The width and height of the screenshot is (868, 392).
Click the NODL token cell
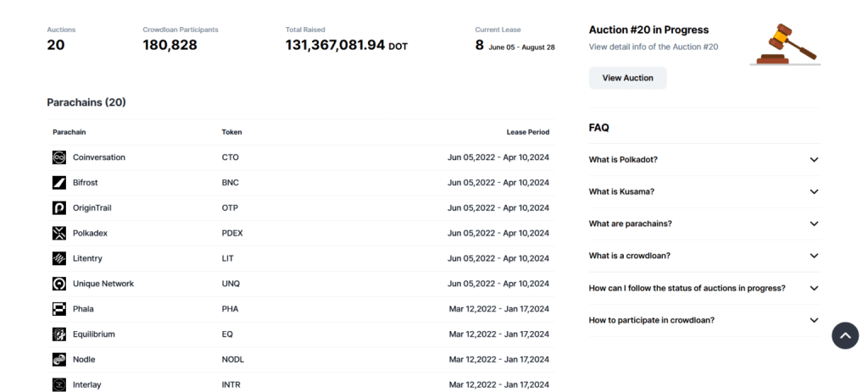[x=233, y=359]
